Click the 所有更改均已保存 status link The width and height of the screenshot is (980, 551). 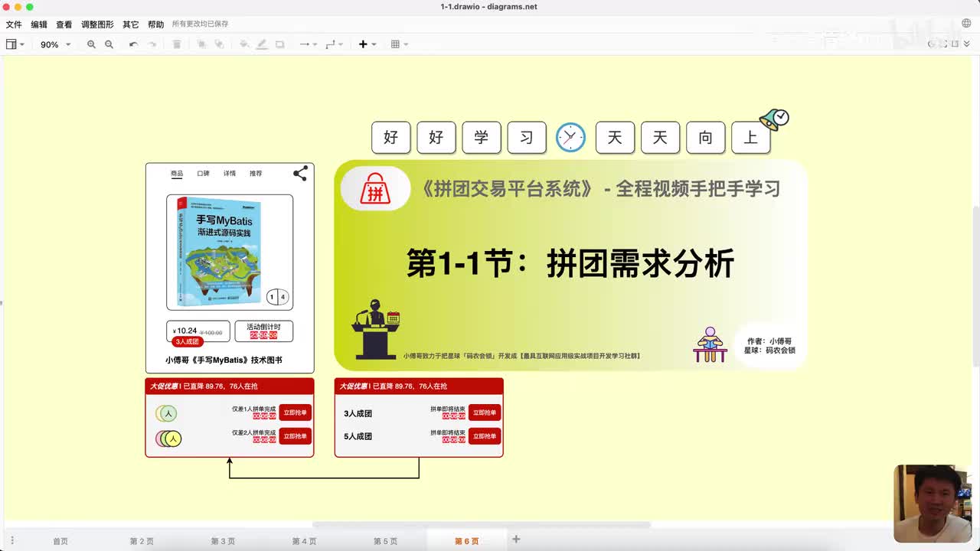click(200, 24)
